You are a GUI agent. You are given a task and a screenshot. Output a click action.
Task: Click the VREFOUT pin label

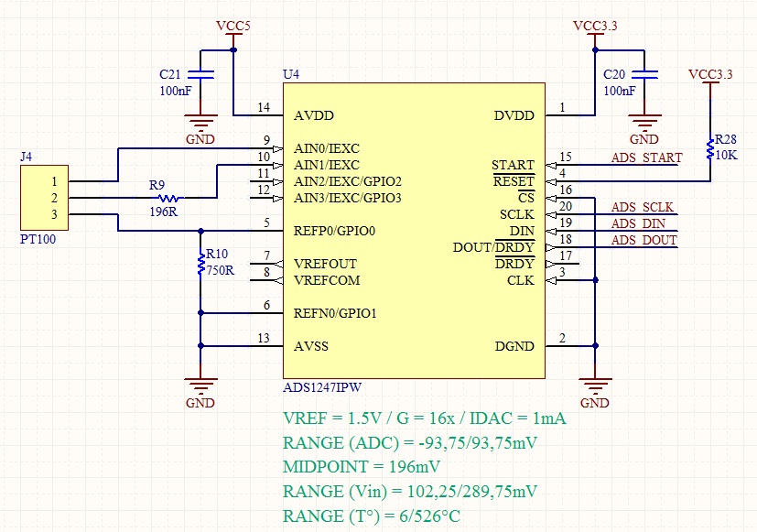pyautogui.click(x=325, y=264)
